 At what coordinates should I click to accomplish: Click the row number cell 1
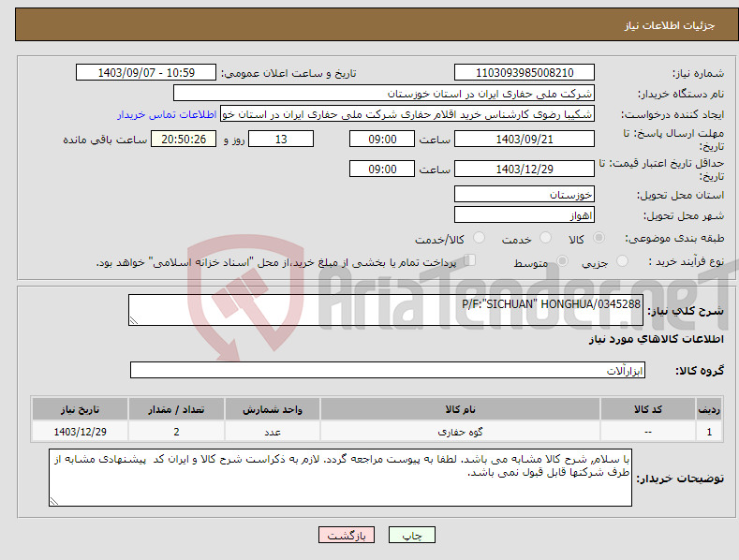click(x=709, y=432)
